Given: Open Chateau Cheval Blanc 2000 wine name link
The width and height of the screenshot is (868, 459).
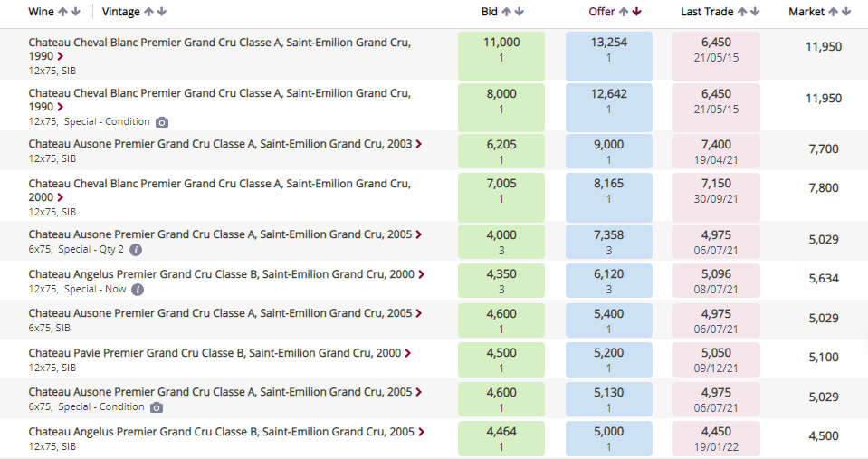Looking at the screenshot, I should point(220,190).
